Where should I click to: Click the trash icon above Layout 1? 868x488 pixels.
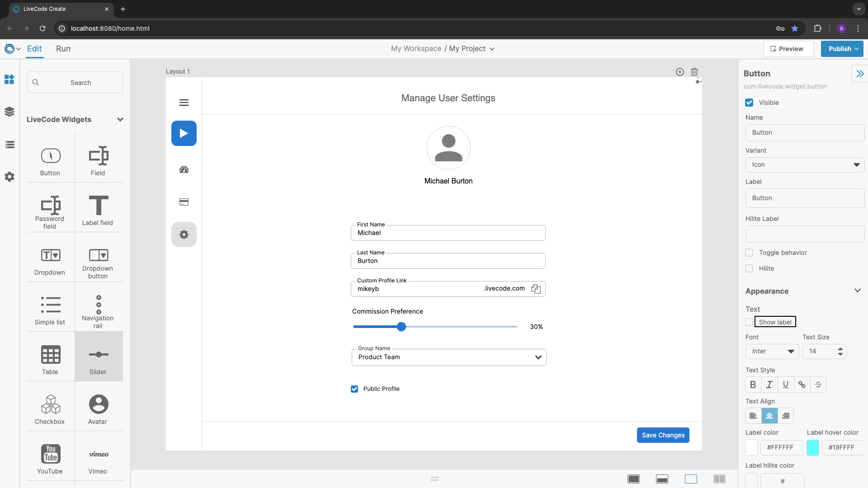[x=694, y=72]
